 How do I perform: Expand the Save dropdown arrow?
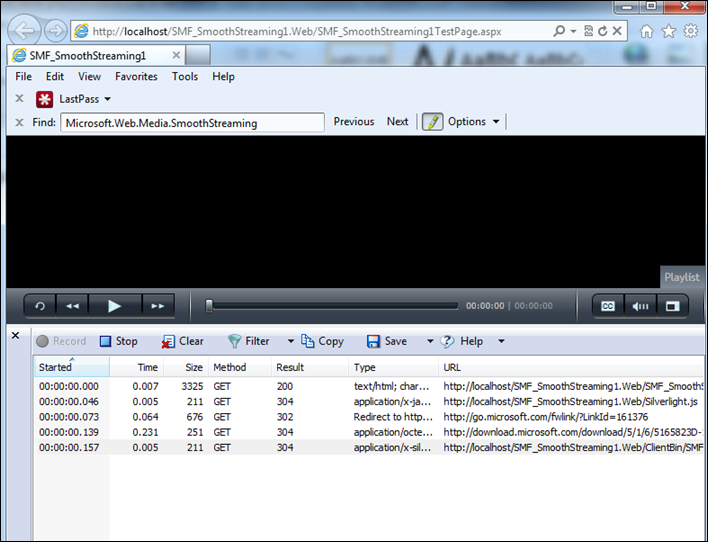pyautogui.click(x=430, y=341)
